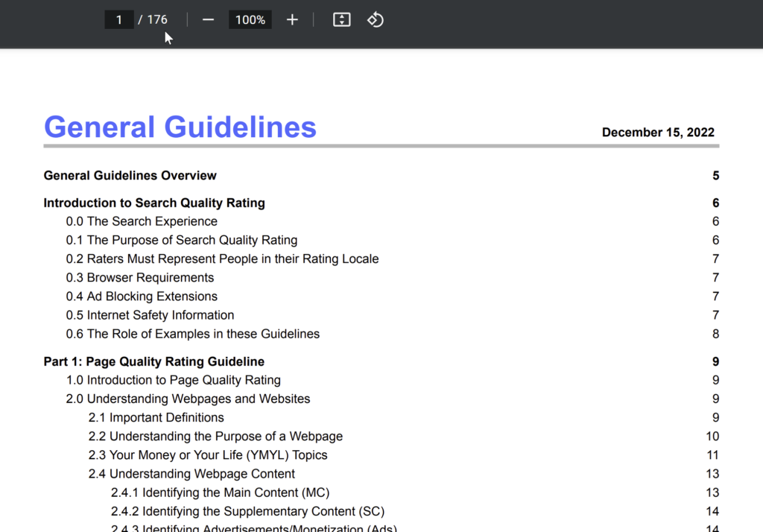This screenshot has width=763, height=532.
Task: Click the 100% zoom level field
Action: [250, 20]
